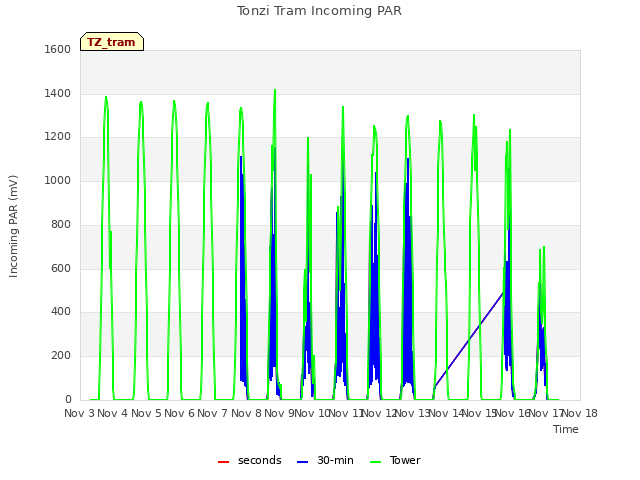The height and width of the screenshot is (480, 640).
Task: Toggle the 30-min series in legend
Action: click(x=325, y=460)
